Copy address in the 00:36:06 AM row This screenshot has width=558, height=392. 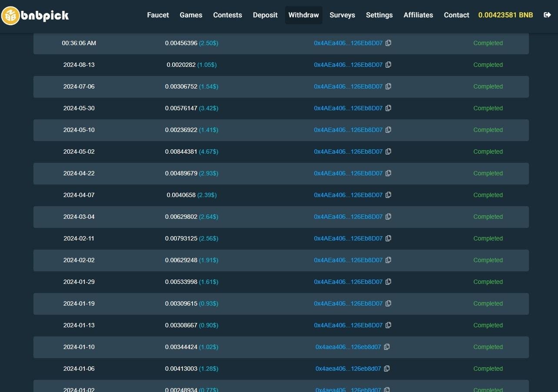pos(389,43)
